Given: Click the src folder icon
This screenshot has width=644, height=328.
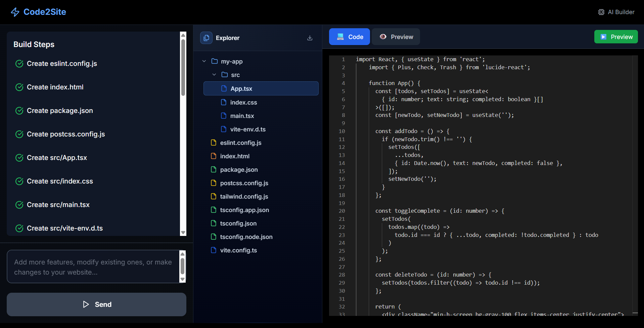Looking at the screenshot, I should [x=225, y=75].
